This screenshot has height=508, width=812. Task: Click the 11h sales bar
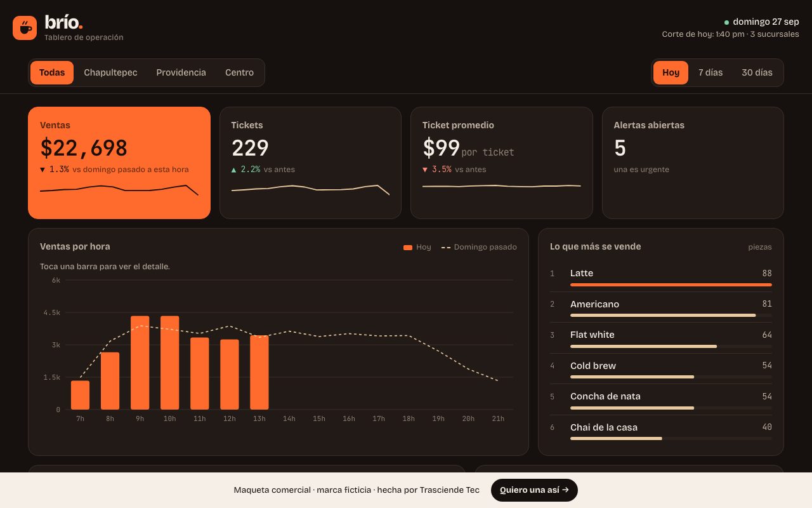pyautogui.click(x=199, y=373)
